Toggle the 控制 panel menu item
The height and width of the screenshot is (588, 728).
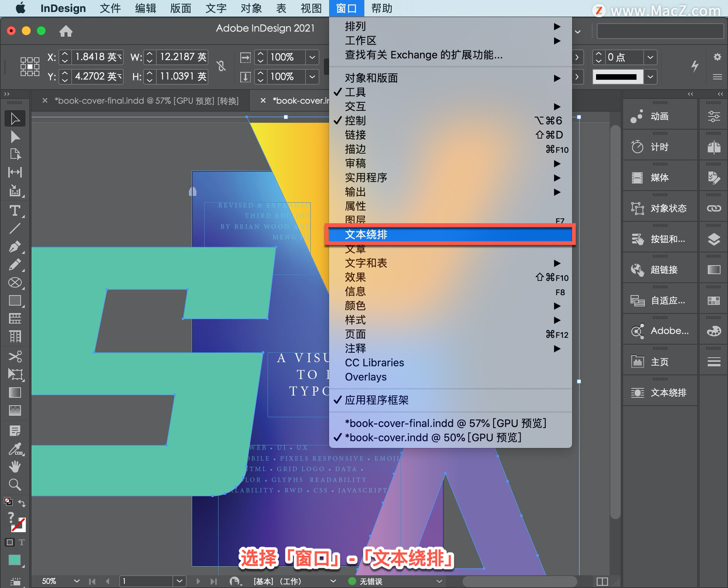point(355,120)
